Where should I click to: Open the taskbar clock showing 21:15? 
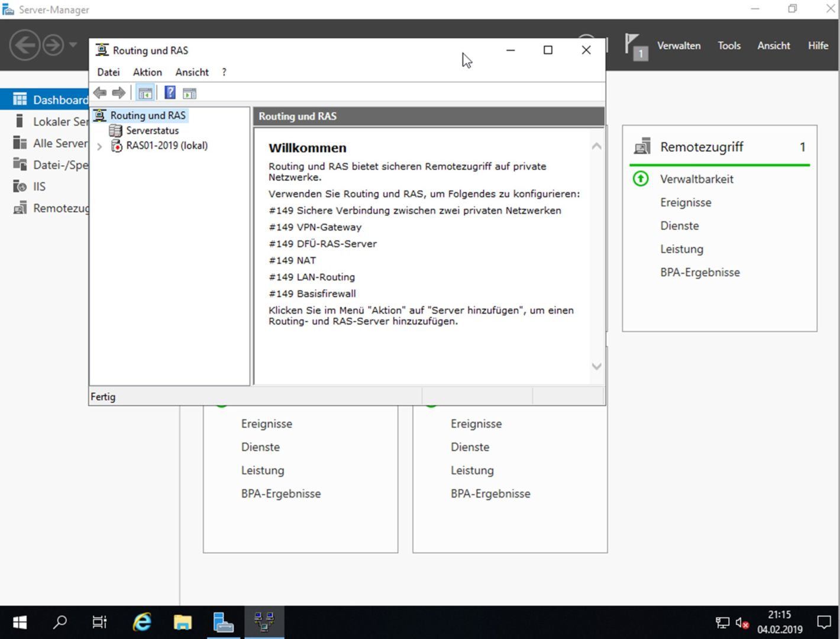pos(780,622)
